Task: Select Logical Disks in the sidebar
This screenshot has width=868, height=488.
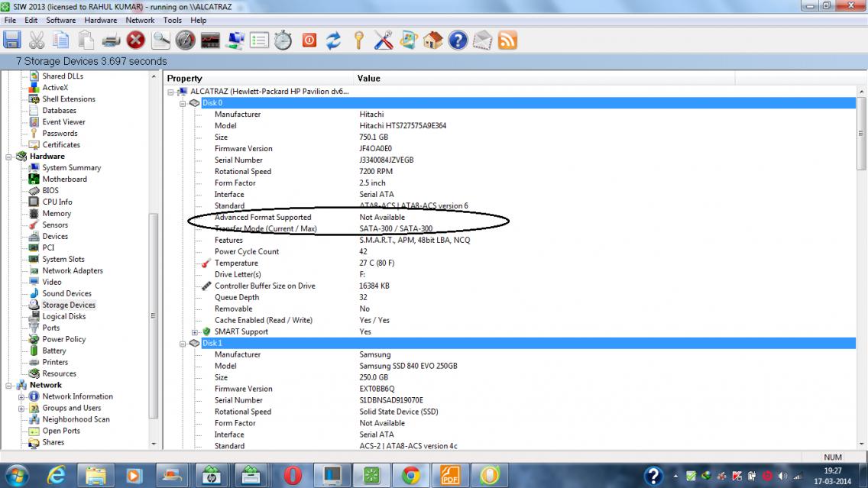Action: click(63, 316)
